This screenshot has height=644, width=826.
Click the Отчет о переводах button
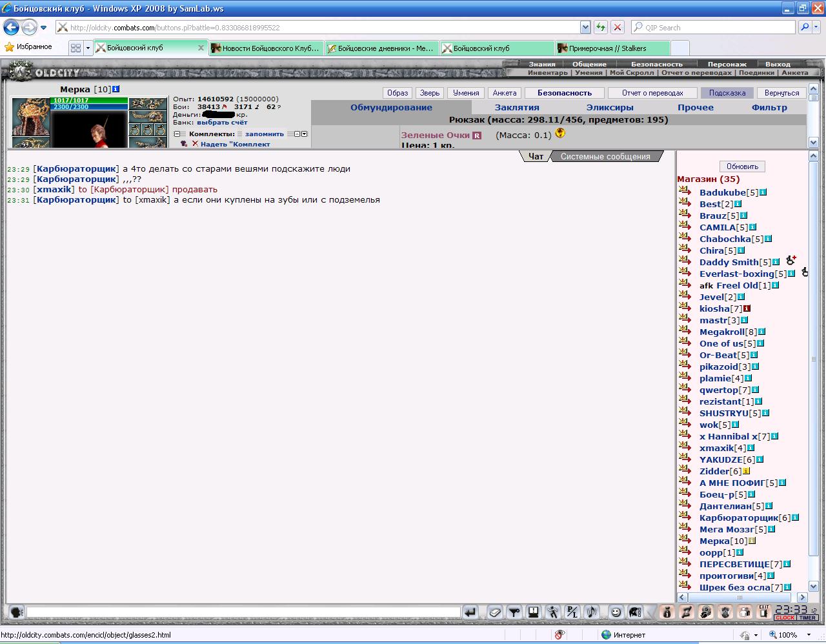tap(652, 92)
